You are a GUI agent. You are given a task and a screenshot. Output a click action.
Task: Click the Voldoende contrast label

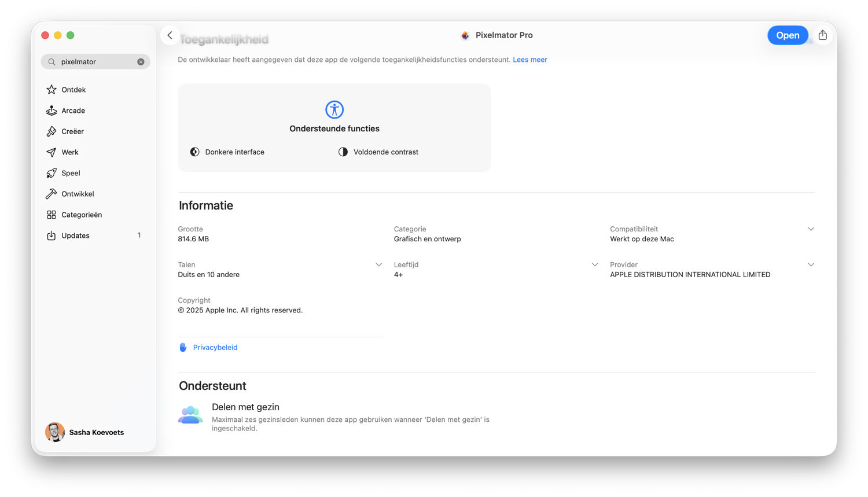tap(386, 152)
